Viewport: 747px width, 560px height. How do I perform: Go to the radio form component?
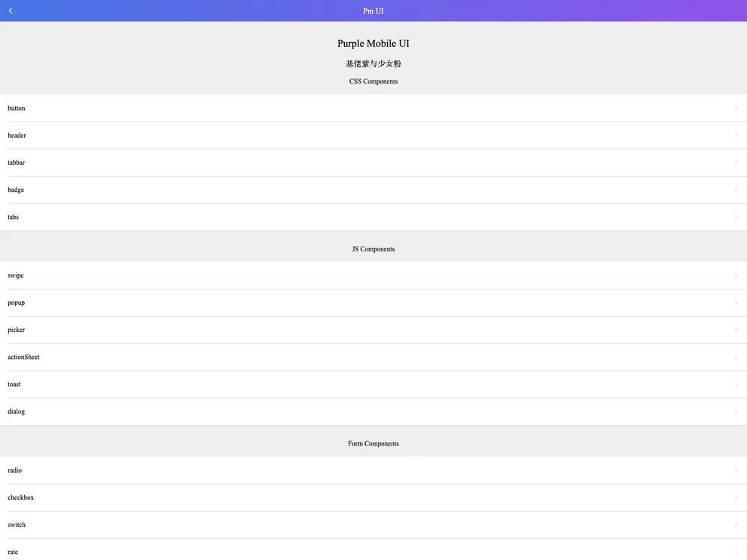15,470
